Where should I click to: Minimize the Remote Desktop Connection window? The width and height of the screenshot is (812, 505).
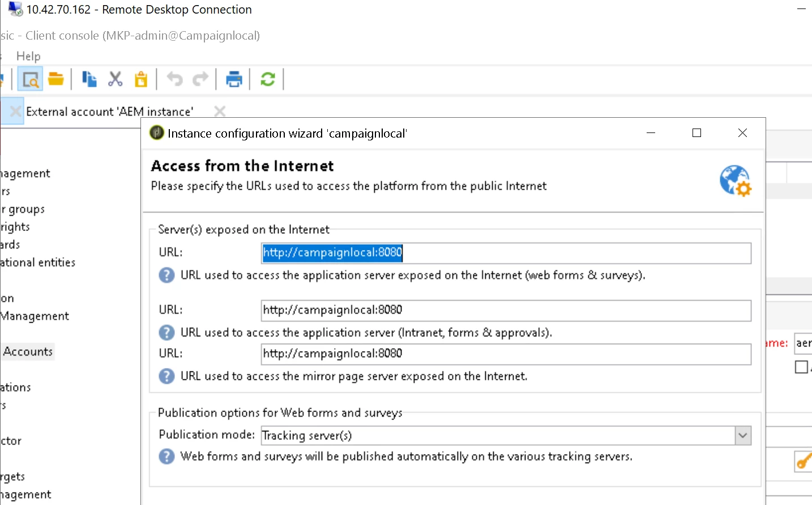point(801,9)
